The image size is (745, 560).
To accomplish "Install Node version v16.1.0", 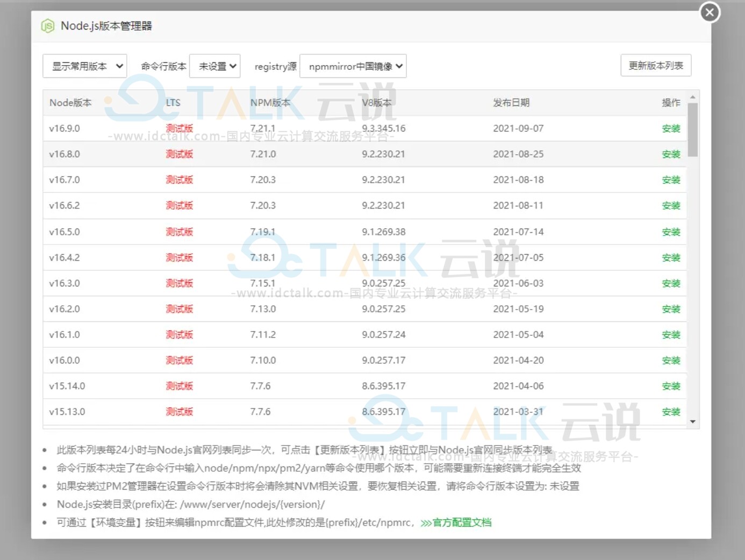I will point(671,335).
